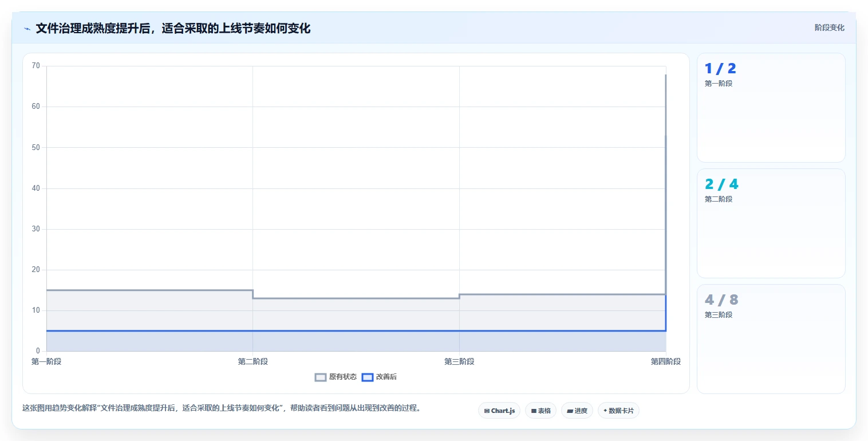
Task: Toggle the 改善后 legend item
Action: 380,377
